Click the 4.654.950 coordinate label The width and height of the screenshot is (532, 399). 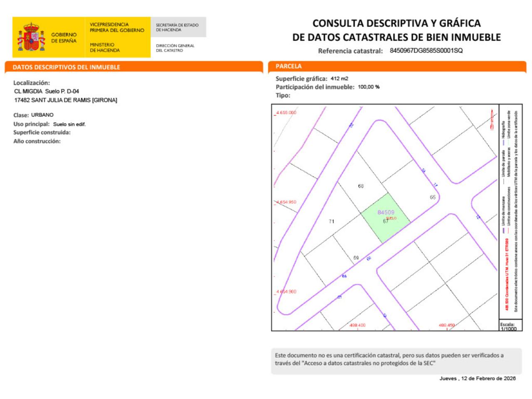286,202
